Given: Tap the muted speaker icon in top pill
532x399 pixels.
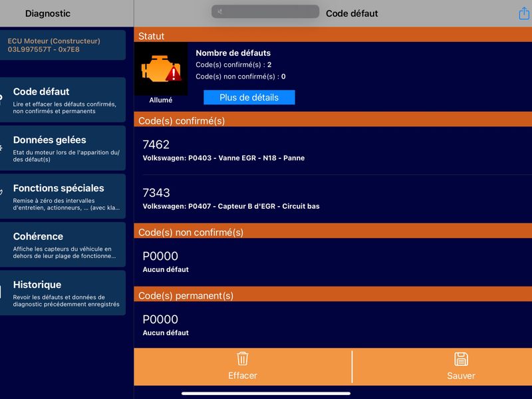Looking at the screenshot, I should coord(220,12).
